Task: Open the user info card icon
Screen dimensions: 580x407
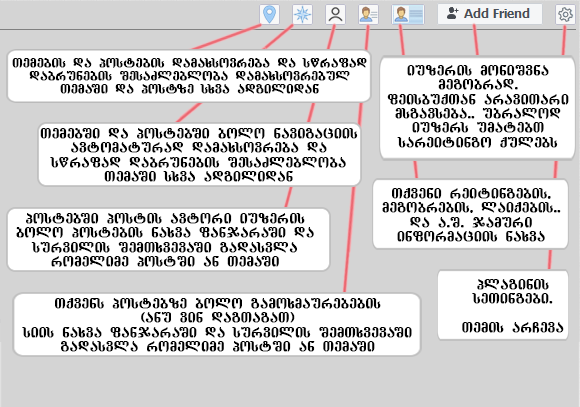Action: tap(408, 14)
